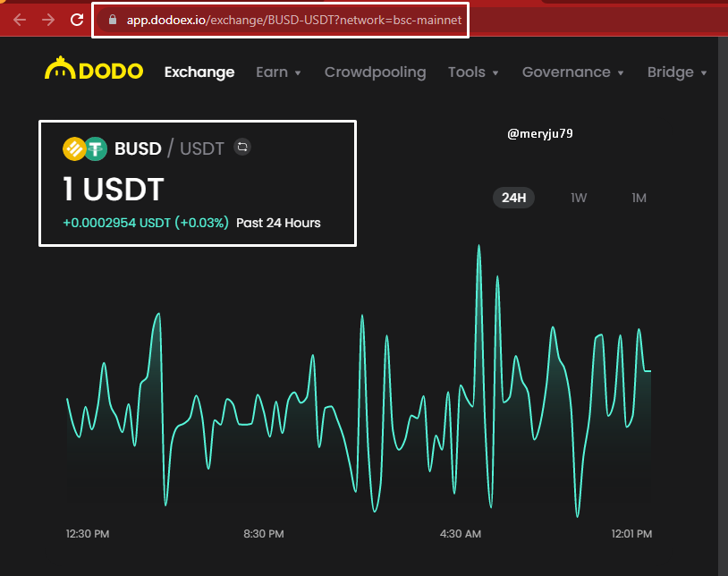This screenshot has width=728, height=576.
Task: Open the Exchange page
Action: tap(199, 72)
